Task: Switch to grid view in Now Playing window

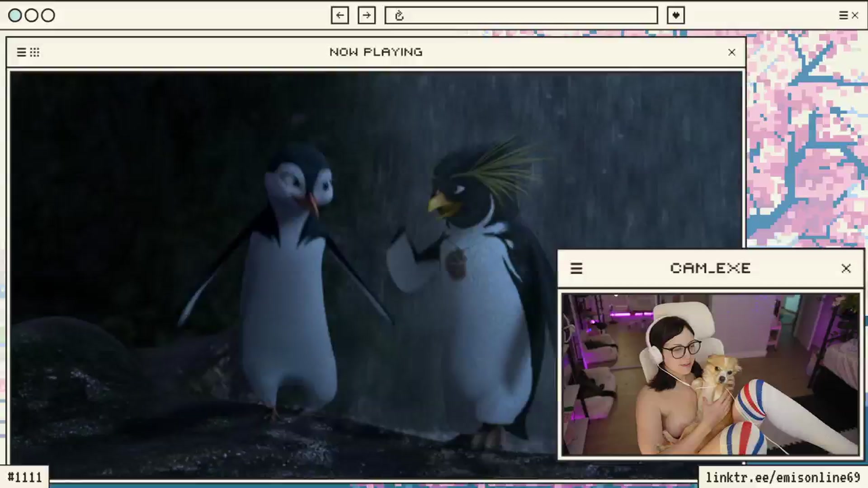Action: [35, 52]
